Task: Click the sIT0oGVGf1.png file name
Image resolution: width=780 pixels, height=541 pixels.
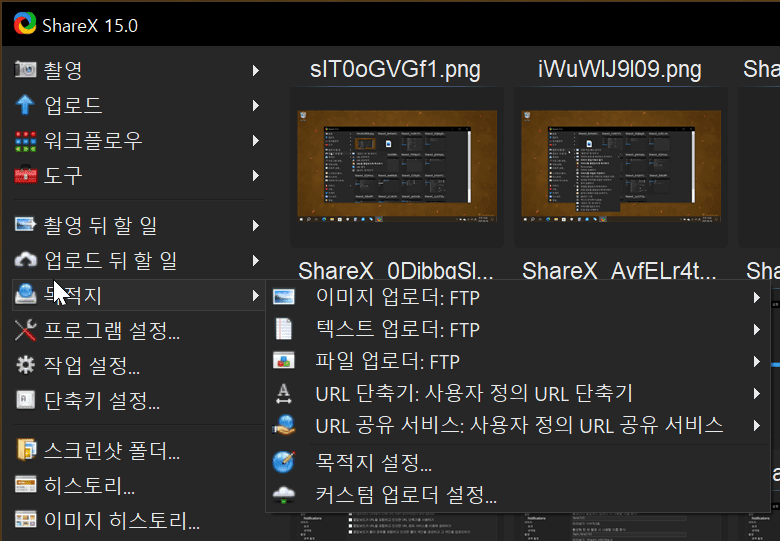Action: [x=395, y=70]
